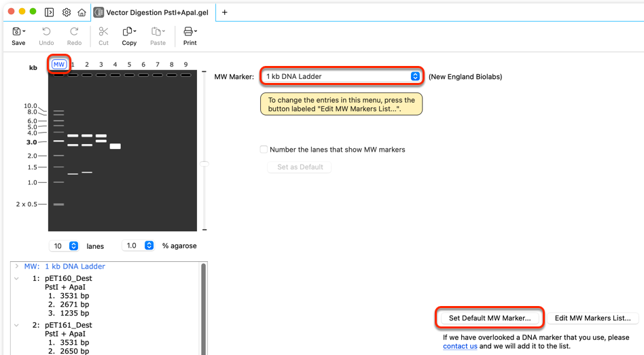Collapse lane 1 pET160_Dest entry
Screen dimensions: 644x355
(16, 278)
